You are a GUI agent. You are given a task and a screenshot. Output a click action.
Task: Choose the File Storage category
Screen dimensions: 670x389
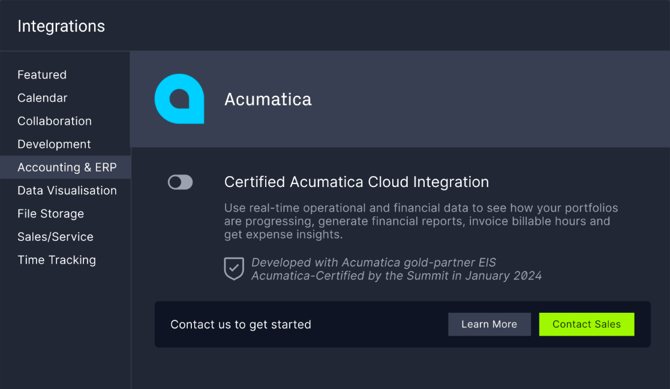click(50, 213)
